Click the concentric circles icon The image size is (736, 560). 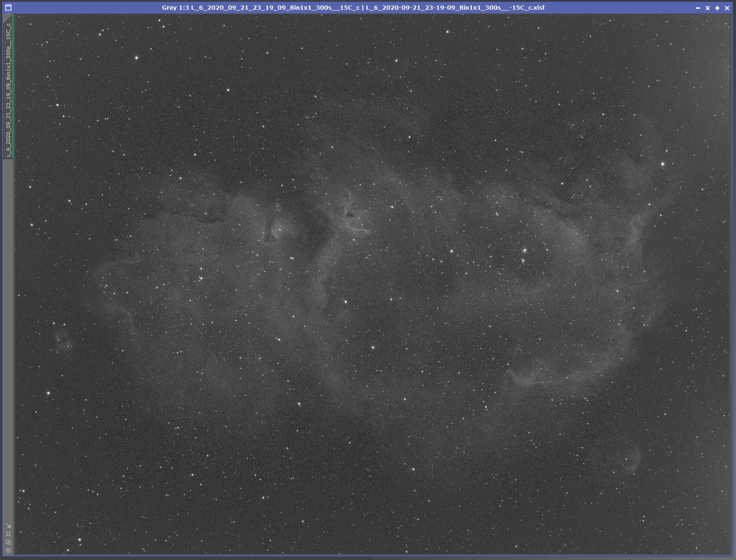click(x=8, y=550)
